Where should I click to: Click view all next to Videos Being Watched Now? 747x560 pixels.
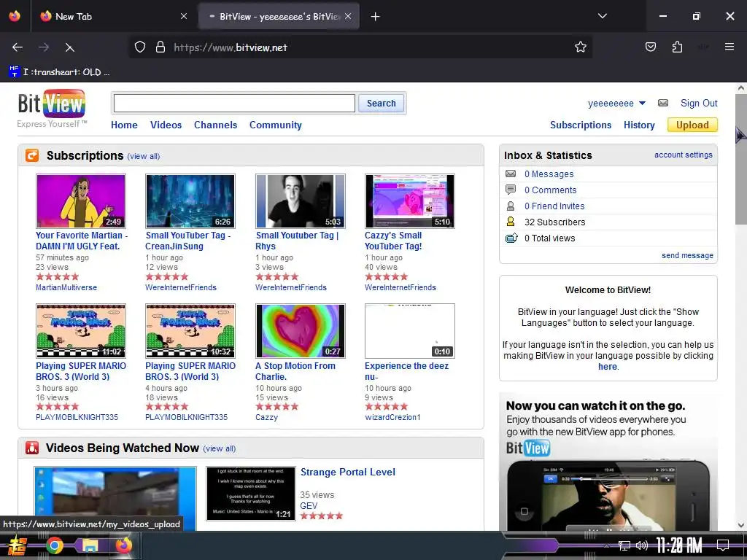(219, 448)
